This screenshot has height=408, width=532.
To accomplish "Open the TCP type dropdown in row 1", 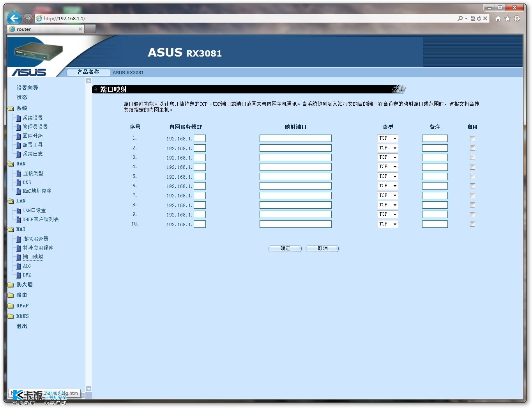I will (388, 138).
